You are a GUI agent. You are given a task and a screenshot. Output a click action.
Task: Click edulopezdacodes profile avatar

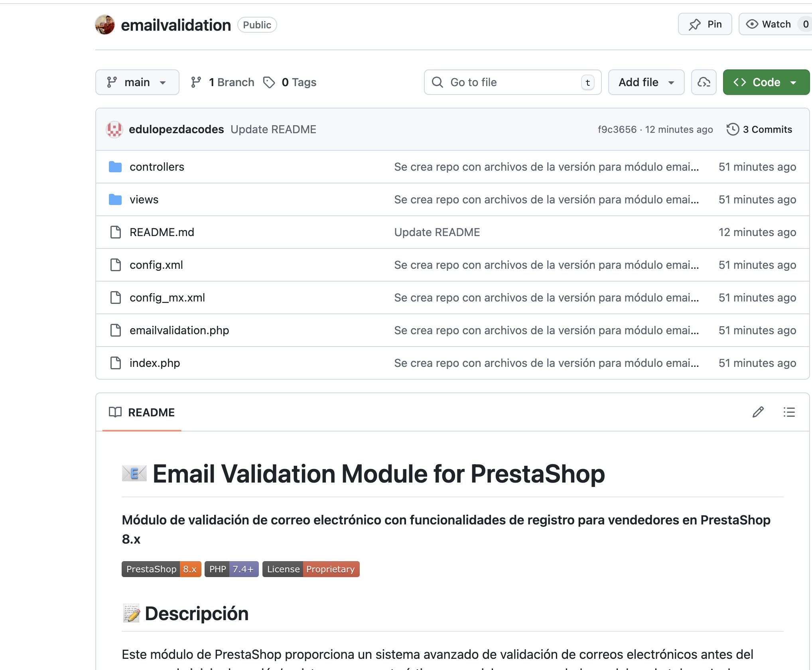[x=114, y=129]
